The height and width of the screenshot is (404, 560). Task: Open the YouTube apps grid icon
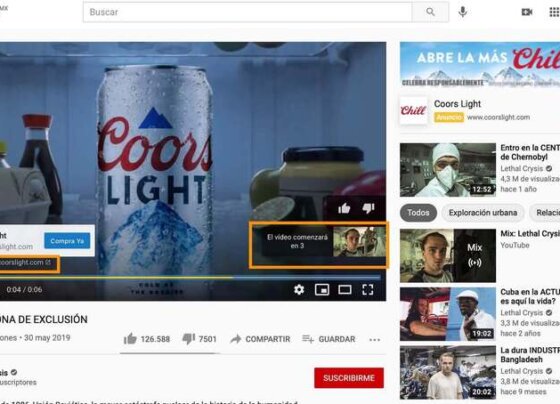coord(554,12)
